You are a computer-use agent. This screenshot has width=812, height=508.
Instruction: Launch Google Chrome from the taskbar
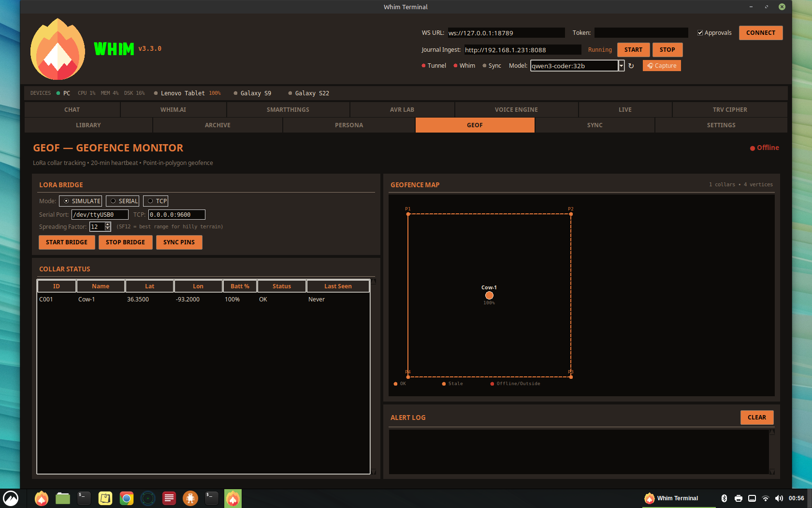pyautogui.click(x=126, y=498)
